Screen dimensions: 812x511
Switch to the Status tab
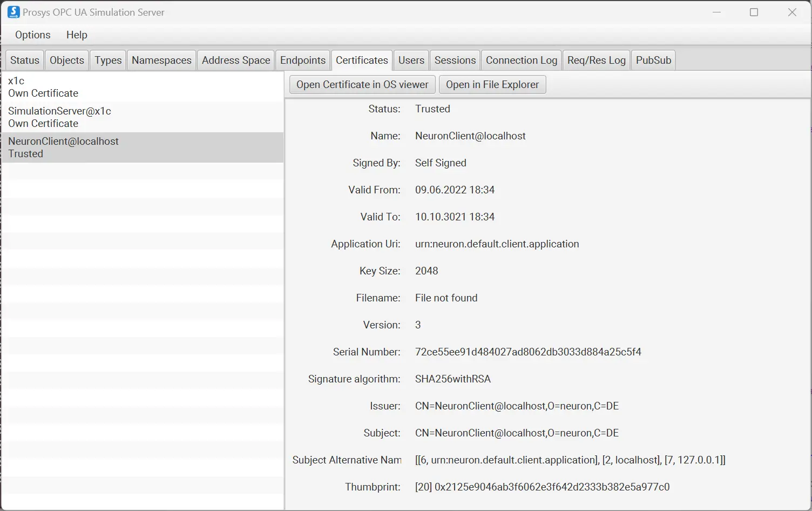24,60
